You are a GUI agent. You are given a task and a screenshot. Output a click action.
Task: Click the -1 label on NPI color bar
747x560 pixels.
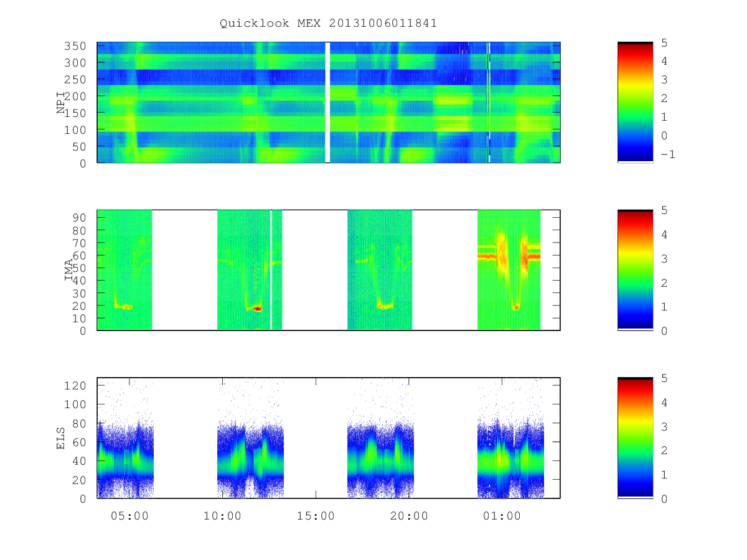click(x=667, y=154)
